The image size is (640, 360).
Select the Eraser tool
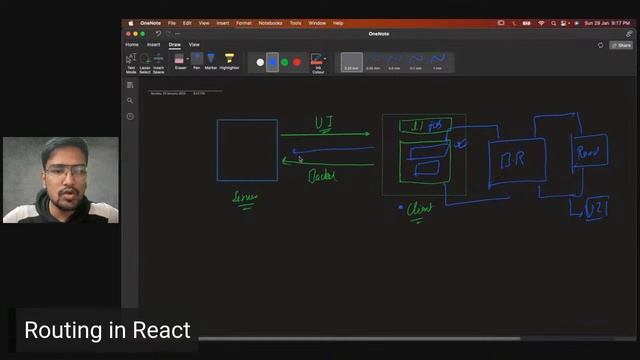(x=179, y=62)
